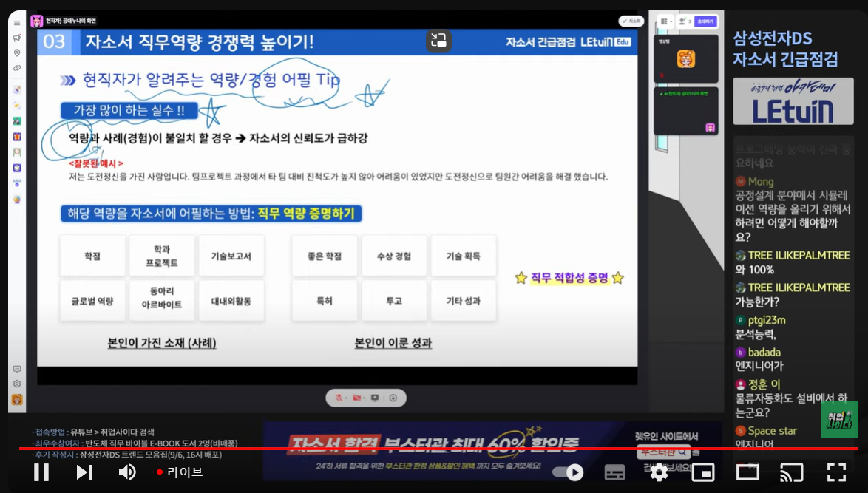Open the layout view dropdown
868x493 pixels.
[665, 21]
